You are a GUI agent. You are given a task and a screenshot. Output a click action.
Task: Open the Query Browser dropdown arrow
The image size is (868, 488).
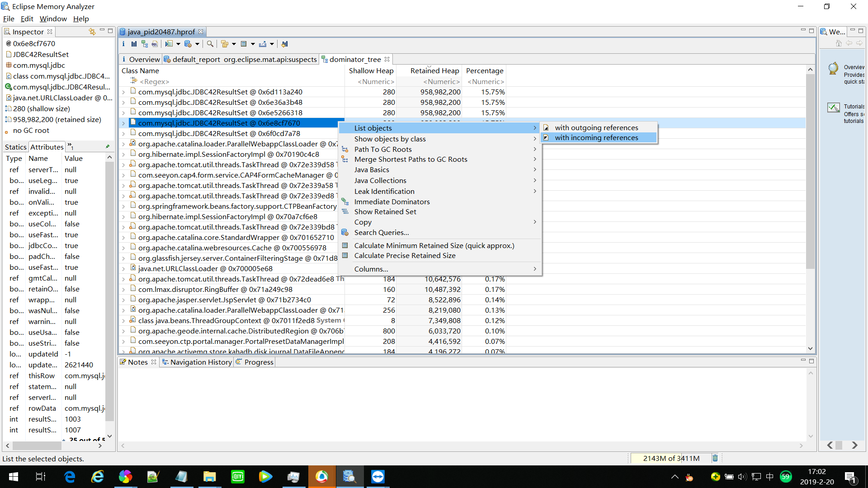(178, 44)
